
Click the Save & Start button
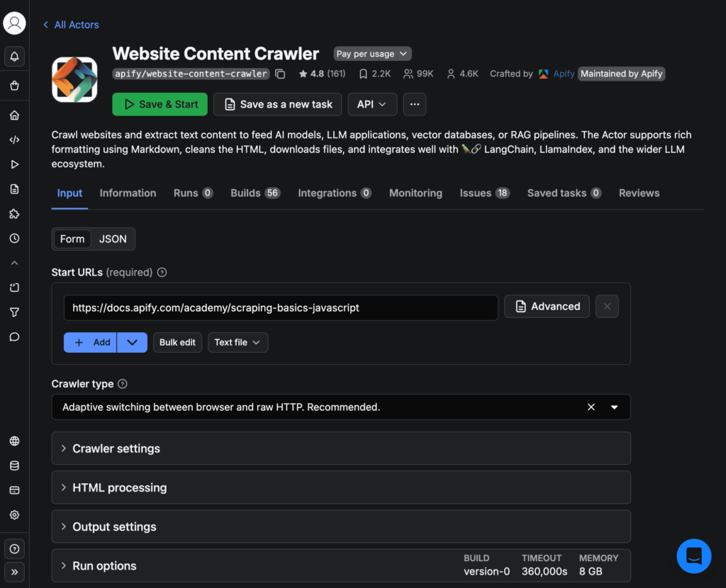159,104
